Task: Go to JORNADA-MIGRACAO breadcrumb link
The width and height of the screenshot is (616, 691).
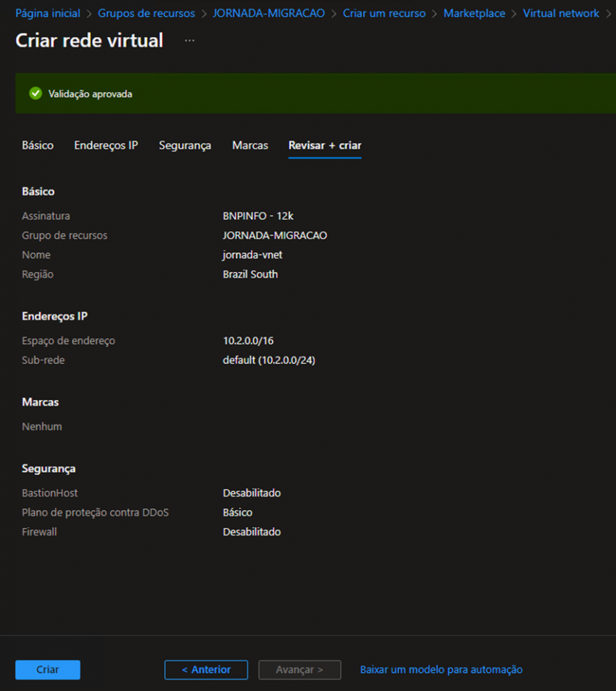Action: point(269,13)
